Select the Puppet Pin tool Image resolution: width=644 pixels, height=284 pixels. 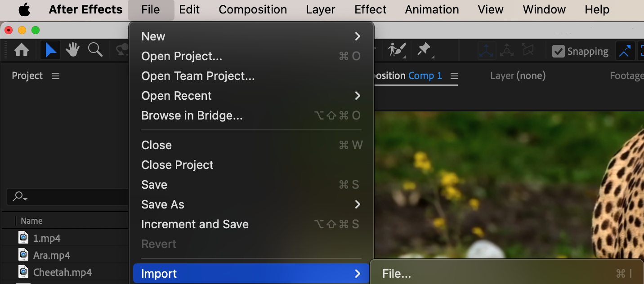tap(424, 50)
